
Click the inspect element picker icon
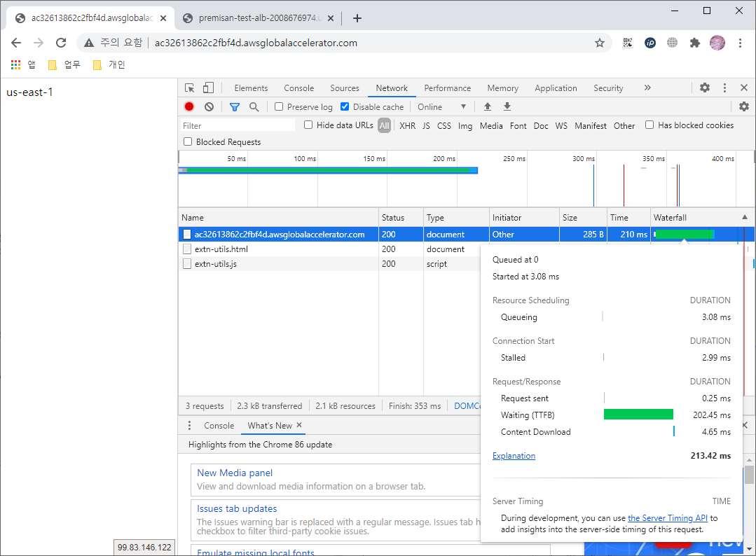point(189,88)
